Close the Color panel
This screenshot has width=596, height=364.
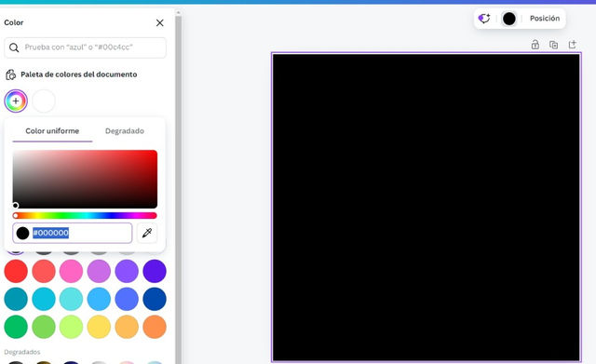pyautogui.click(x=159, y=22)
